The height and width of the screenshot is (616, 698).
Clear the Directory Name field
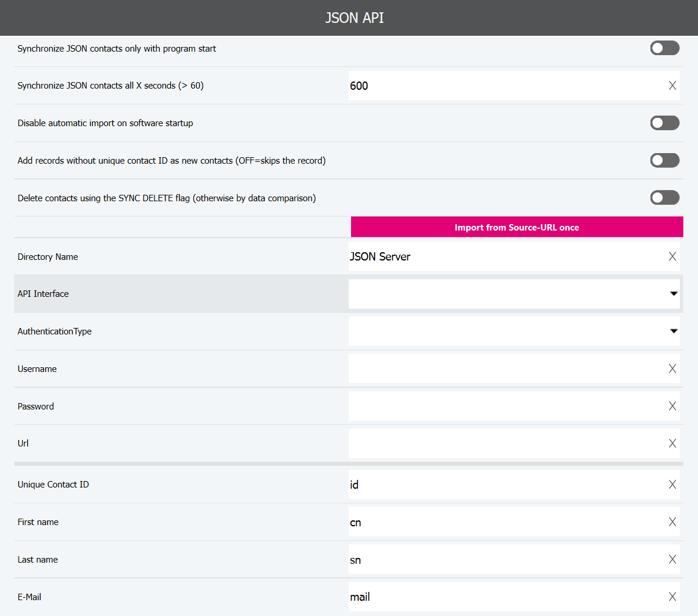(672, 256)
